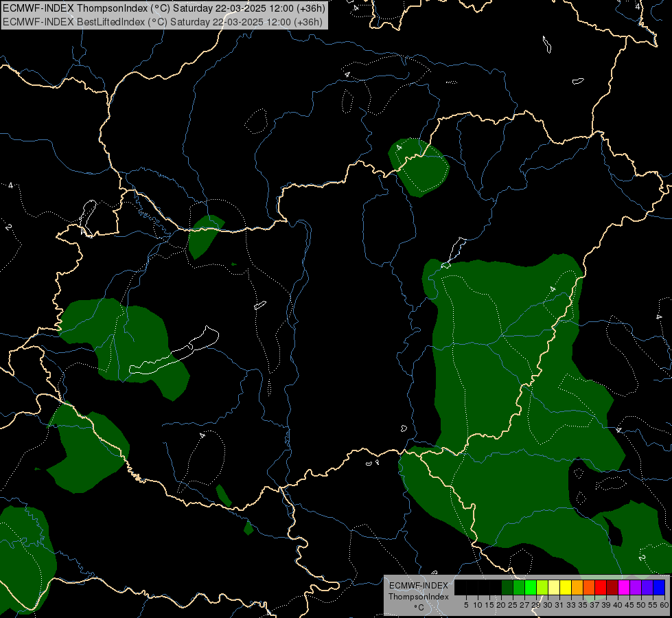Select the orange 33-35 legend swatch
Image resolution: width=672 pixels, height=618 pixels.
click(577, 587)
